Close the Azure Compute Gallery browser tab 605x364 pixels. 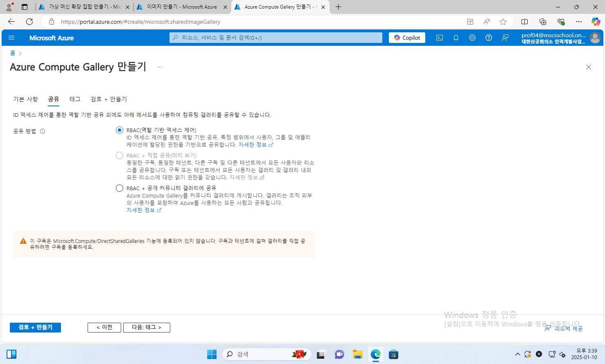[323, 7]
